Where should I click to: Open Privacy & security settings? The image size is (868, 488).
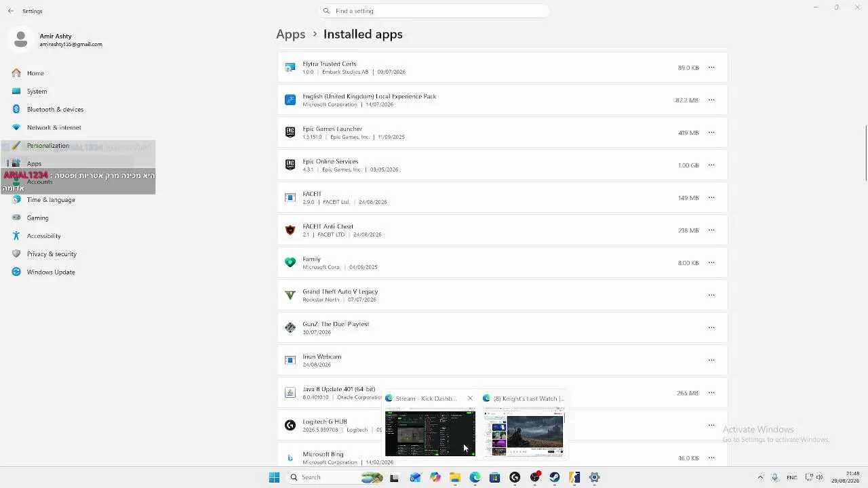click(x=52, y=253)
